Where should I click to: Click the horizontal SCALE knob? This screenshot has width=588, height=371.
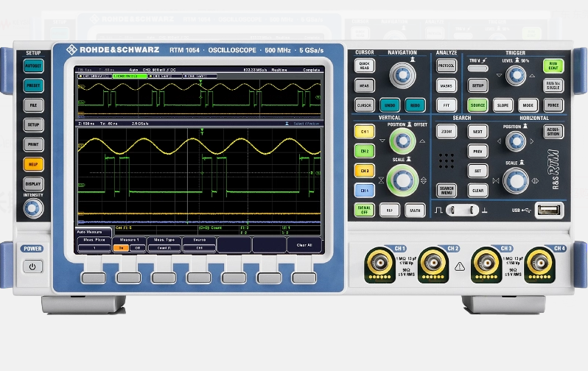[516, 181]
